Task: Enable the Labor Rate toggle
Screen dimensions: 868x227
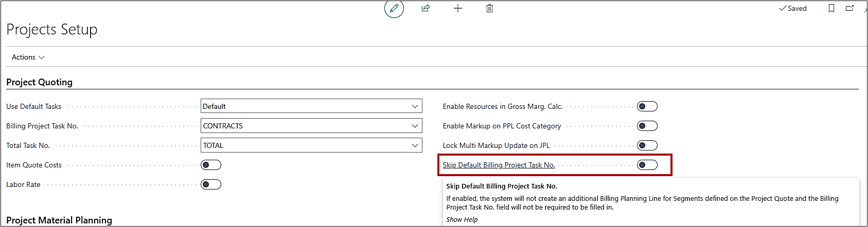Action: (211, 184)
